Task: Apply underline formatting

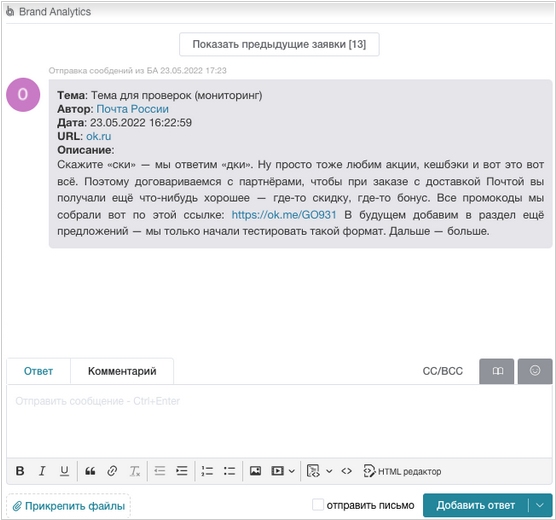Action: [x=64, y=471]
